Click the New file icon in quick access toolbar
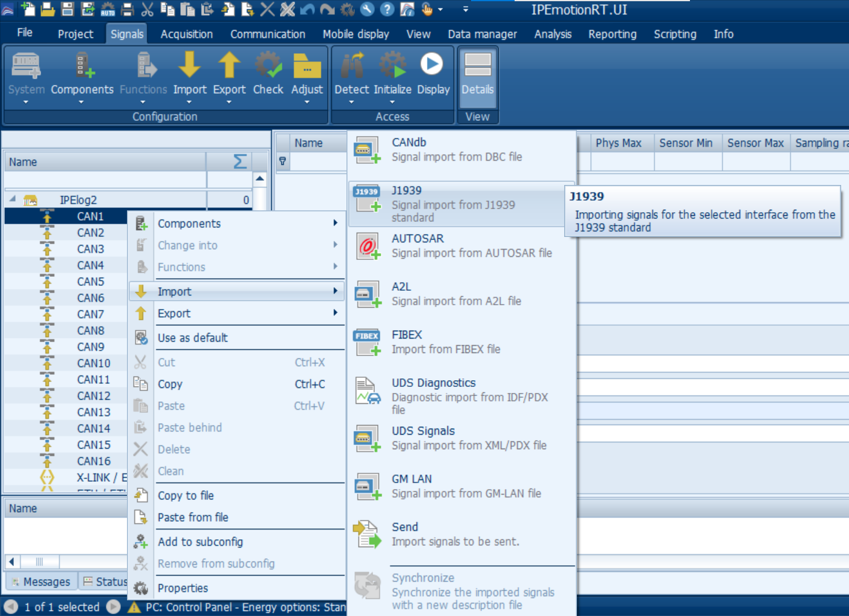The image size is (849, 616). [27, 8]
